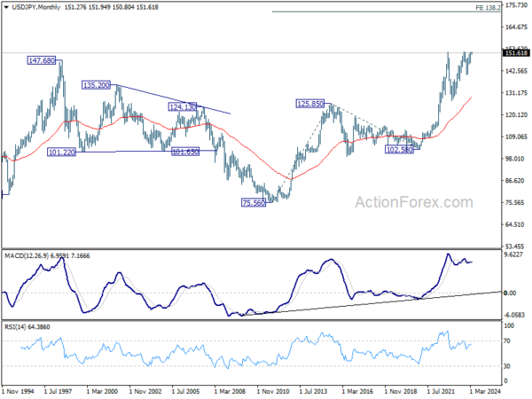
Task: Click the current price tag 151.618
Action: [516, 53]
